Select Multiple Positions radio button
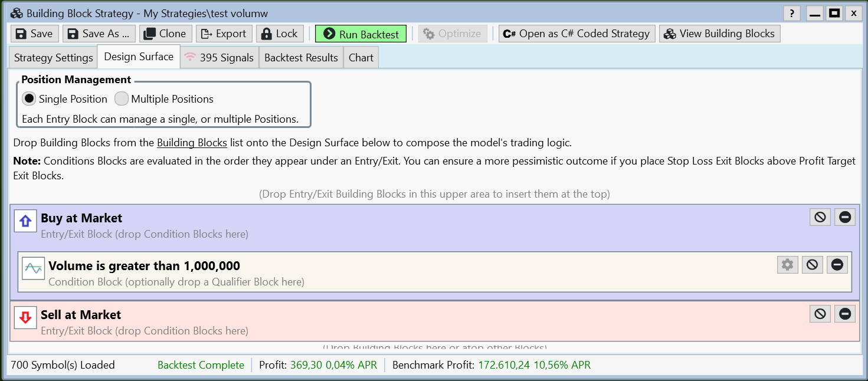This screenshot has height=381, width=868. pyautogui.click(x=122, y=98)
